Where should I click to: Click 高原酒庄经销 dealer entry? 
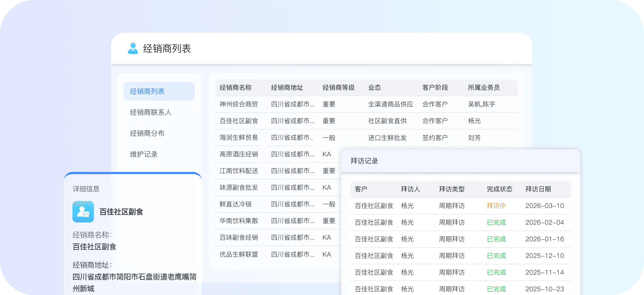pos(239,154)
